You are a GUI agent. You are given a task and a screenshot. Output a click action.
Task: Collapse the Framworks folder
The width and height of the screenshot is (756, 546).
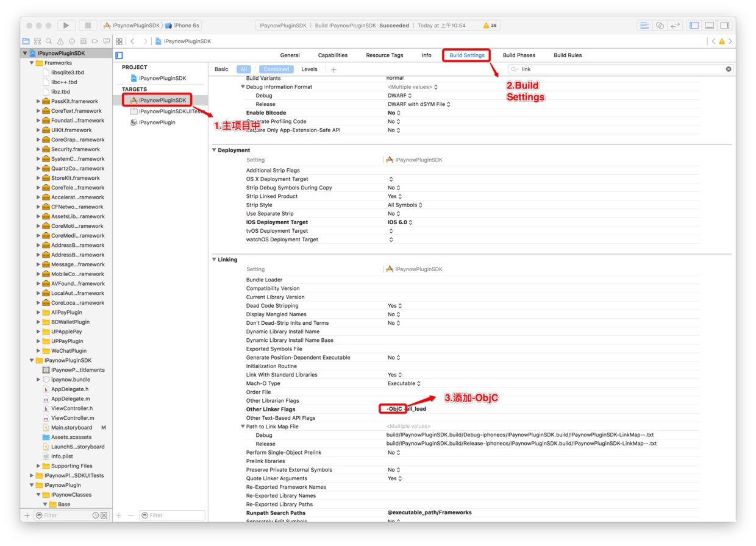click(32, 63)
